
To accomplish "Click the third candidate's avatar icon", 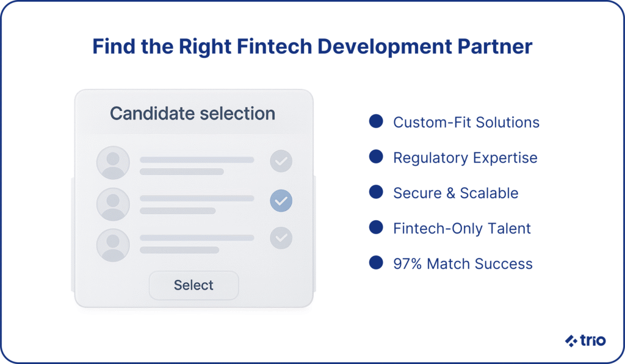I will pyautogui.click(x=113, y=245).
